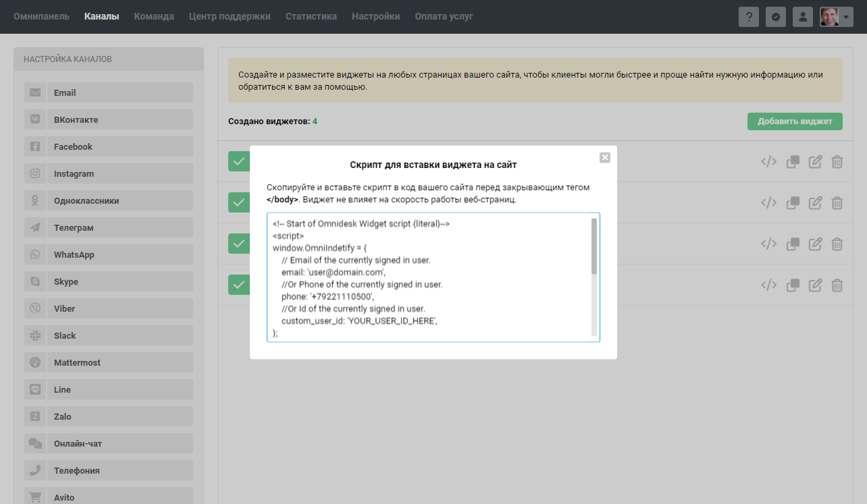Click the Email envelope icon in sidebar
The height and width of the screenshot is (504, 867).
[x=35, y=92]
